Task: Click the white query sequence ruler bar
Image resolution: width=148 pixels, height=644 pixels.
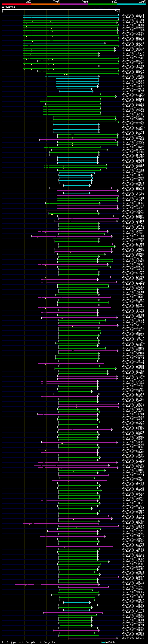Action: [61, 9]
